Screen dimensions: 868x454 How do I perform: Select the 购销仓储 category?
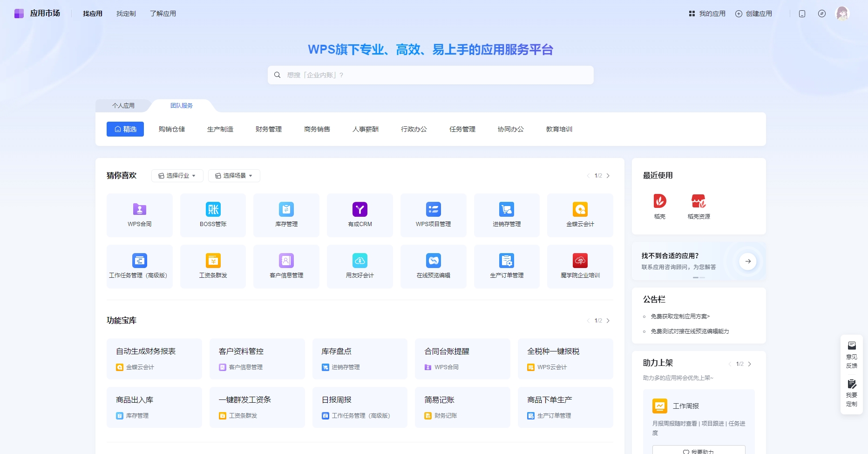tap(172, 129)
